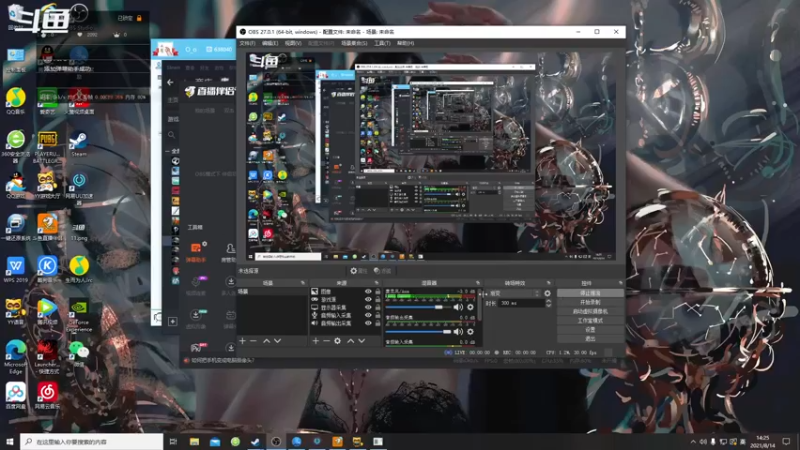The width and height of the screenshot is (800, 450).
Task: Open source properties gear in OBS sources toolbar
Action: coord(338,341)
